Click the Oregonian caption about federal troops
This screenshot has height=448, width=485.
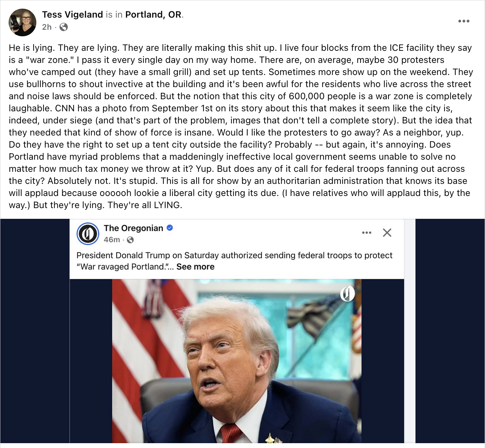click(234, 255)
